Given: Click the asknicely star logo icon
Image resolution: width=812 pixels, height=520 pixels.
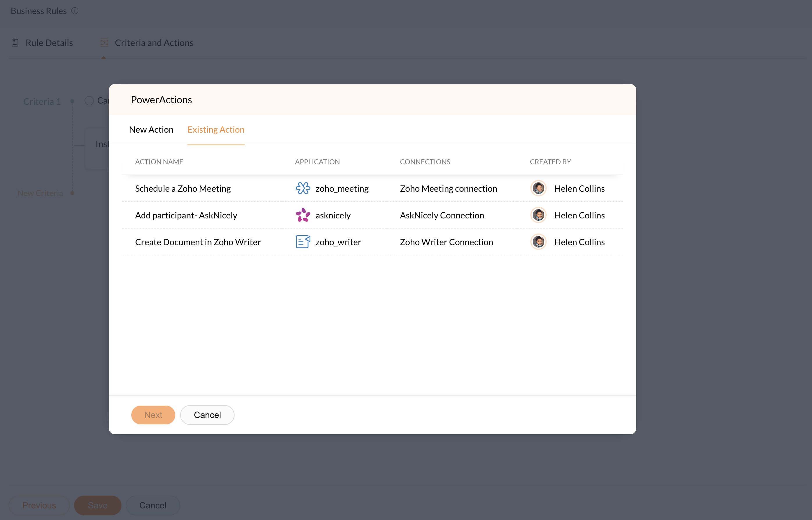Looking at the screenshot, I should (x=303, y=215).
